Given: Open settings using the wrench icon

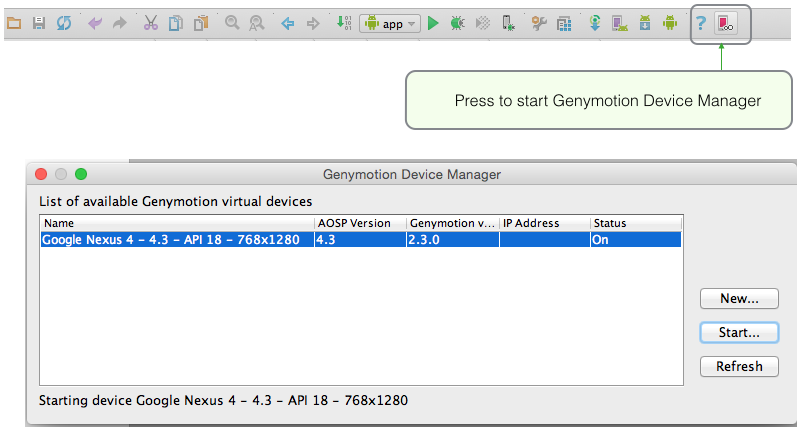Looking at the screenshot, I should tap(539, 23).
